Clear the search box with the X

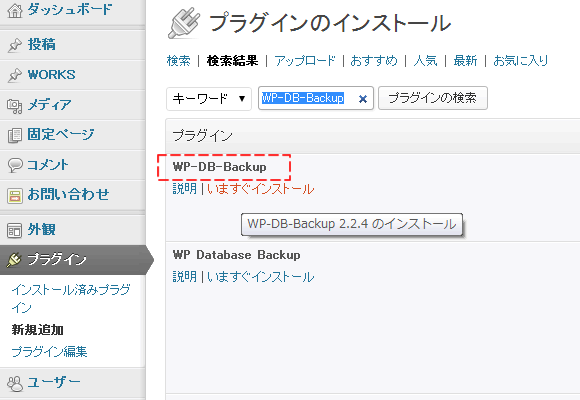click(363, 99)
